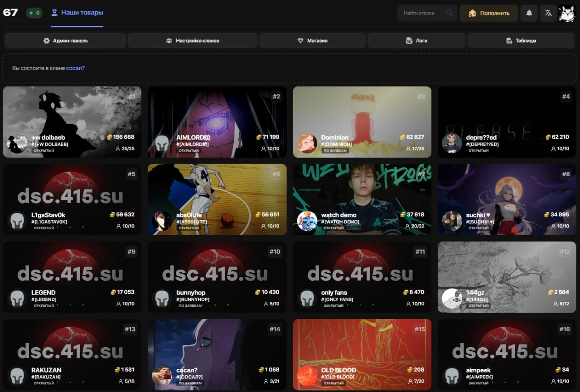Follow the сосал? clan link
This screenshot has height=392, width=580.
75,68
